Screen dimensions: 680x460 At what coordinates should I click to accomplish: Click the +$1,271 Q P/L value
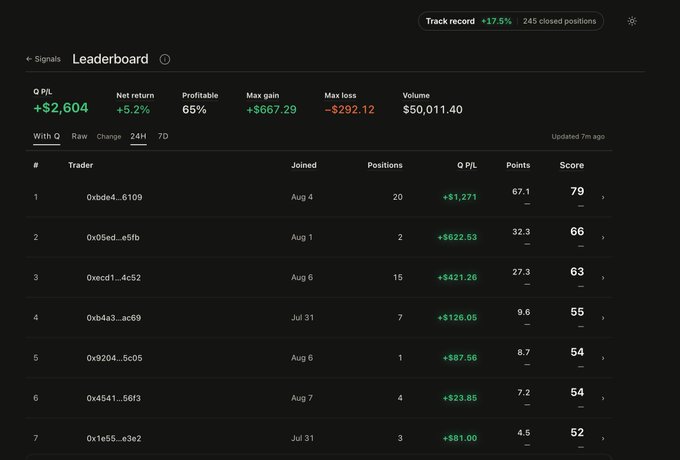[x=460, y=197]
